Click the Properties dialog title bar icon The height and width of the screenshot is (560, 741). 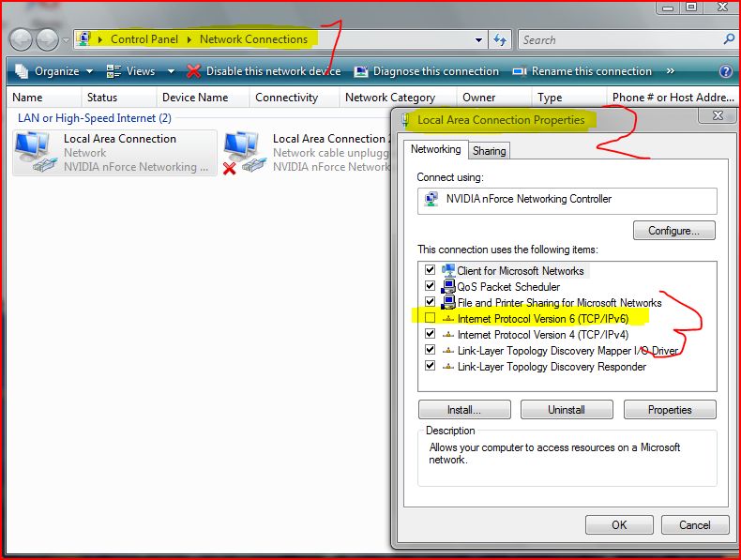tap(405, 120)
